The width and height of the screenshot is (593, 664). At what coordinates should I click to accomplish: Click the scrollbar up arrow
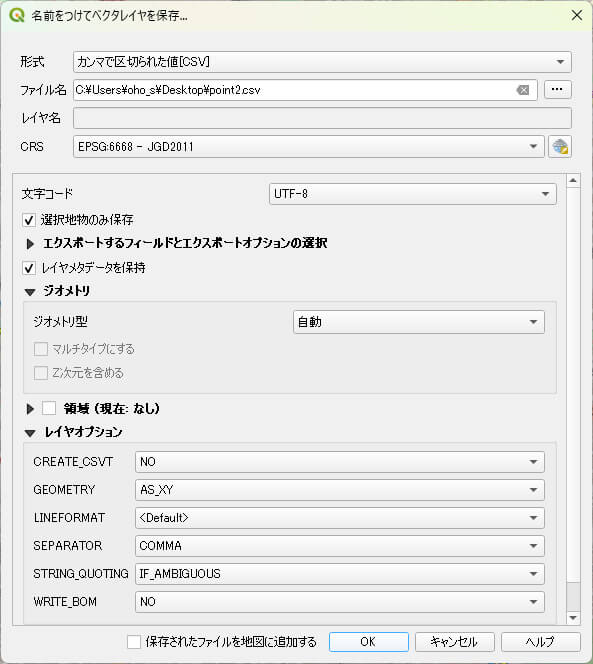coord(573,180)
